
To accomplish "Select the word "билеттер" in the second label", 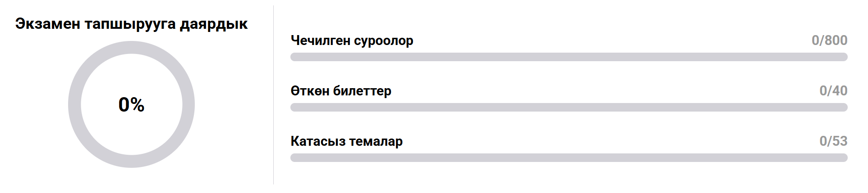I will (x=362, y=91).
